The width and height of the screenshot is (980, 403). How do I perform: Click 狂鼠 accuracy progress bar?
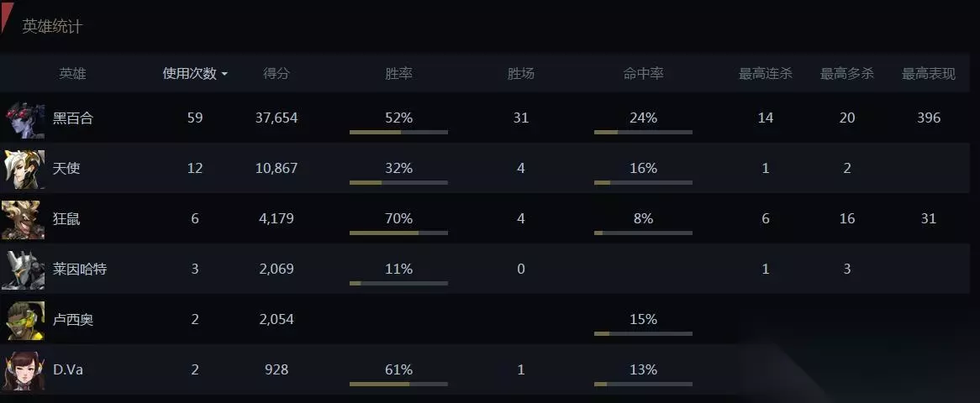tap(643, 233)
